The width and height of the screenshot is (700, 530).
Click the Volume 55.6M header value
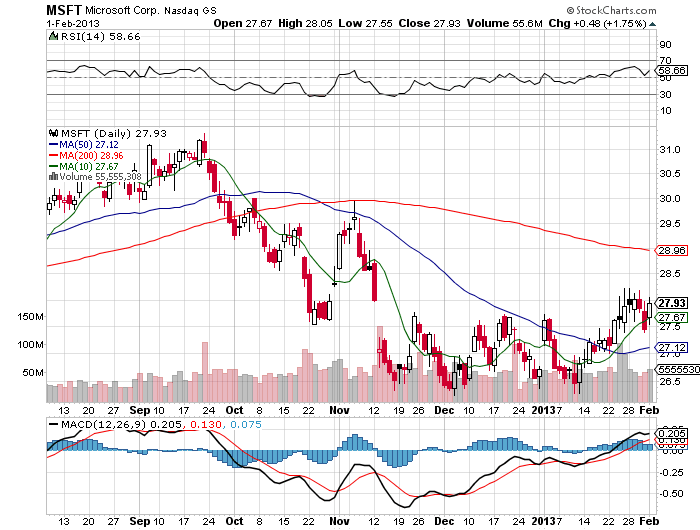click(504, 23)
